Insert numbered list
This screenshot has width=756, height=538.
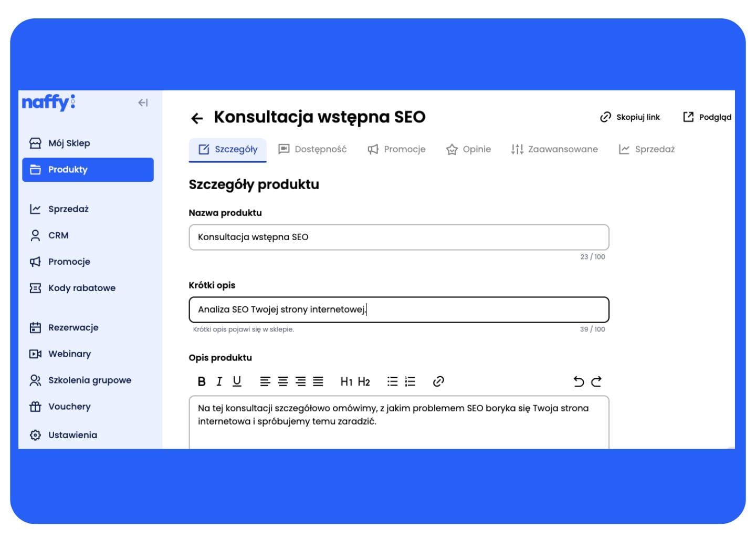coord(410,381)
